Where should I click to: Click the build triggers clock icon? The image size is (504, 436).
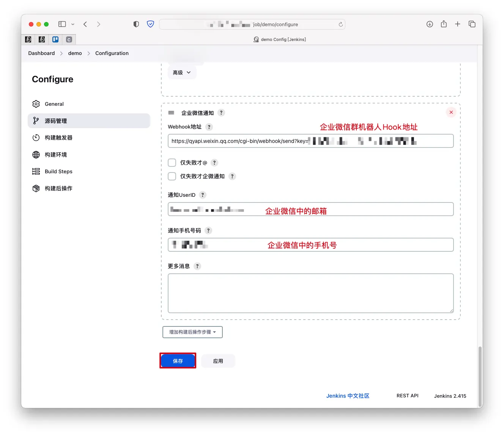pyautogui.click(x=36, y=138)
